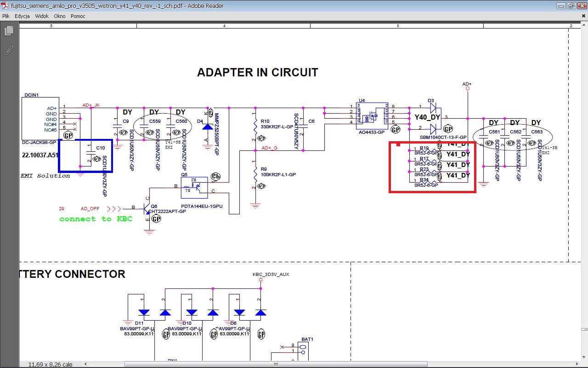The image size is (588, 368).
Task: Open the Pomoc menu
Action: click(x=78, y=16)
